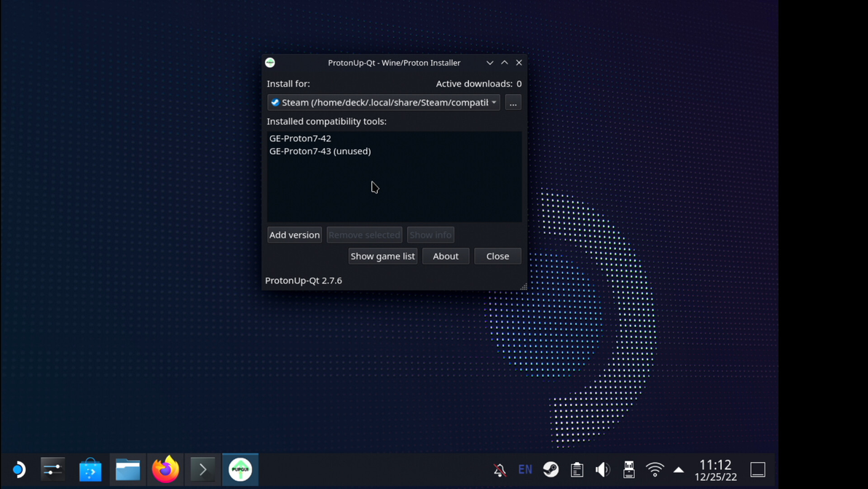
Task: Click the Remove selected button
Action: (364, 235)
